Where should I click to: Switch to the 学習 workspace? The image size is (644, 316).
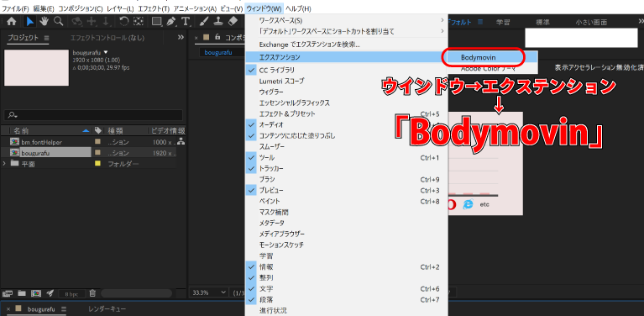coord(503,22)
